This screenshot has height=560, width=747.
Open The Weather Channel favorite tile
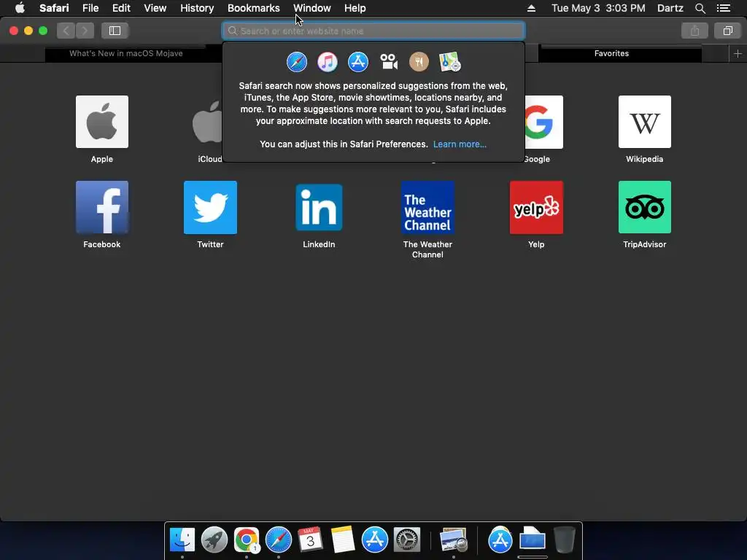(427, 207)
